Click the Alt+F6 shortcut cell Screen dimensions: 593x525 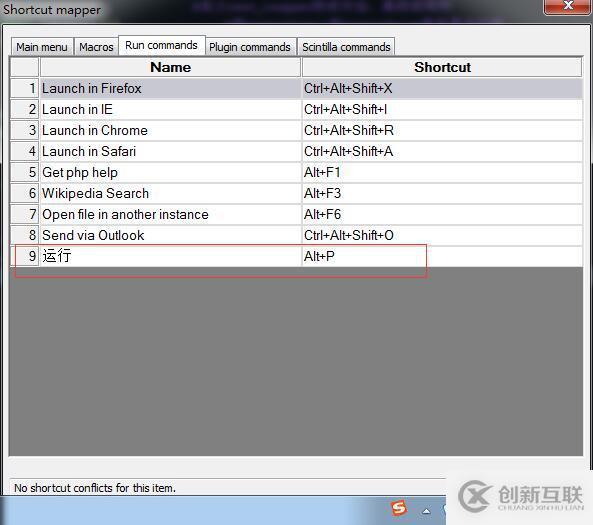pos(442,214)
